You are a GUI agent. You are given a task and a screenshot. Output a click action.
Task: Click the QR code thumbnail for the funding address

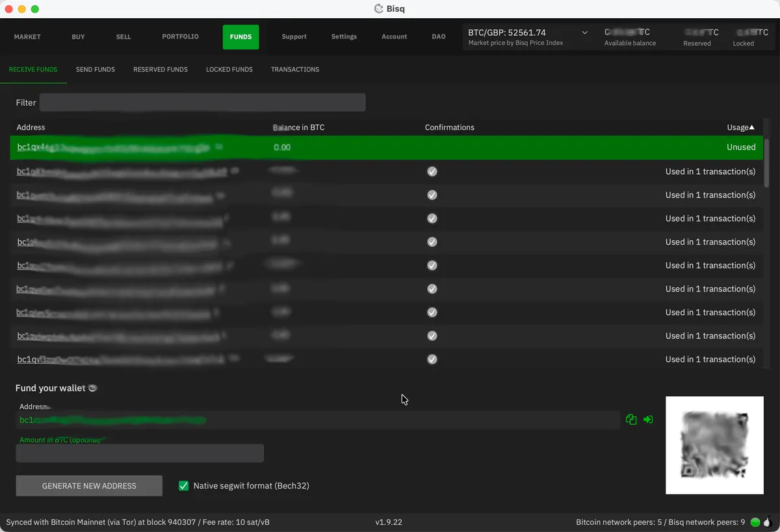click(714, 445)
